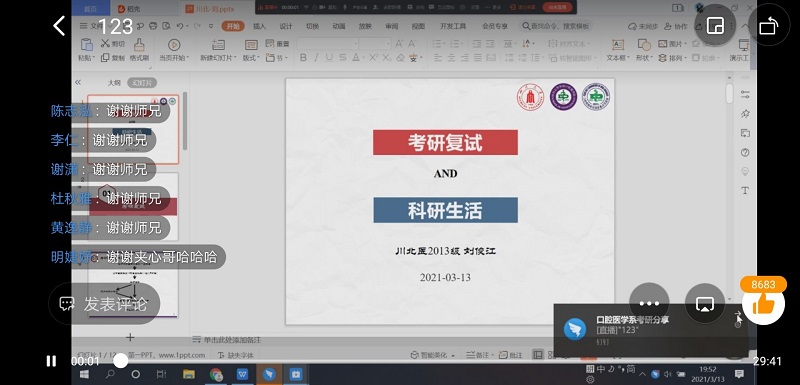Click the Print icon in quick toolbar
Screen dimensions: 800x385
[153, 26]
